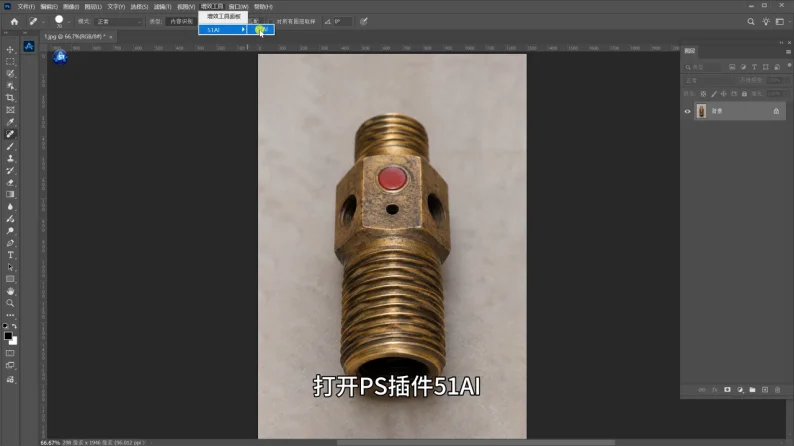
Task: Select the Lasso tool in the toolbox
Action: coord(10,74)
